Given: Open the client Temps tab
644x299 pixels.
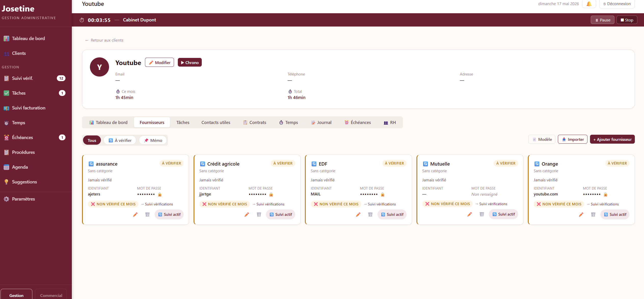Looking at the screenshot, I should coord(288,122).
